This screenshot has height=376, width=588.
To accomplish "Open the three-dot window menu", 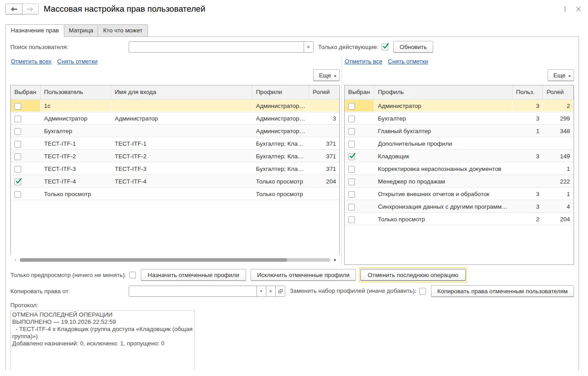I will tap(565, 9).
